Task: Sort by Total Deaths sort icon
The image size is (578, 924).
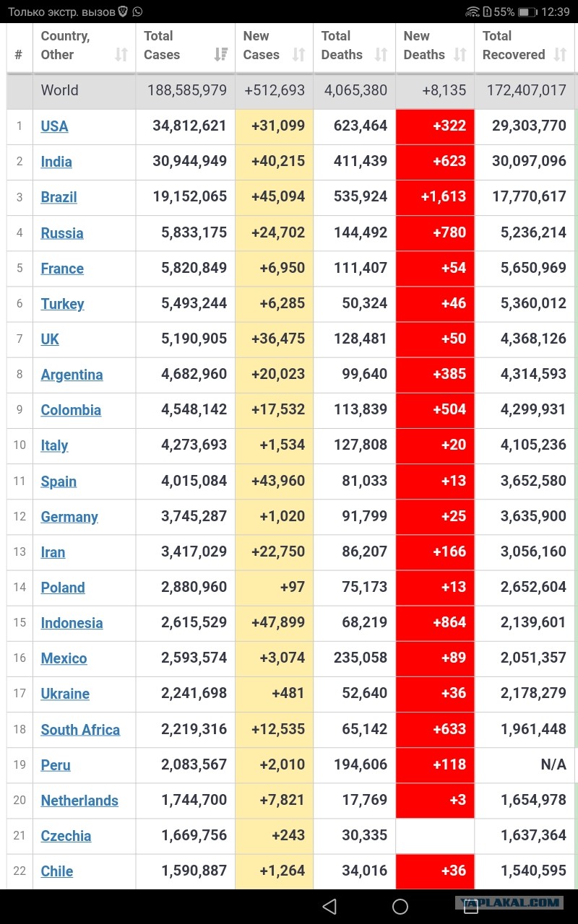Action: pos(381,54)
